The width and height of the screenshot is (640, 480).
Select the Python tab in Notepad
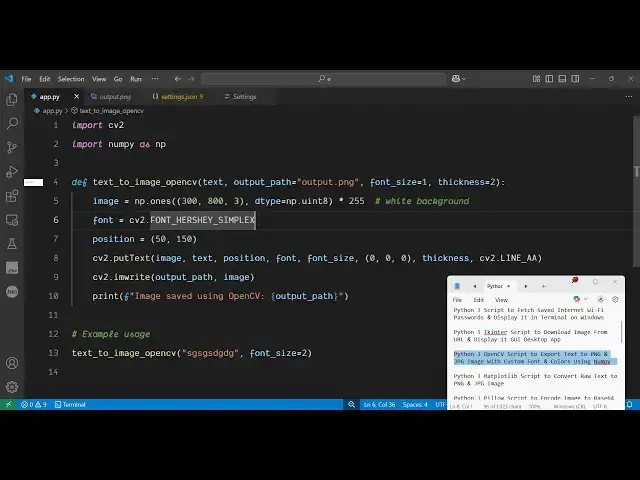click(498, 286)
